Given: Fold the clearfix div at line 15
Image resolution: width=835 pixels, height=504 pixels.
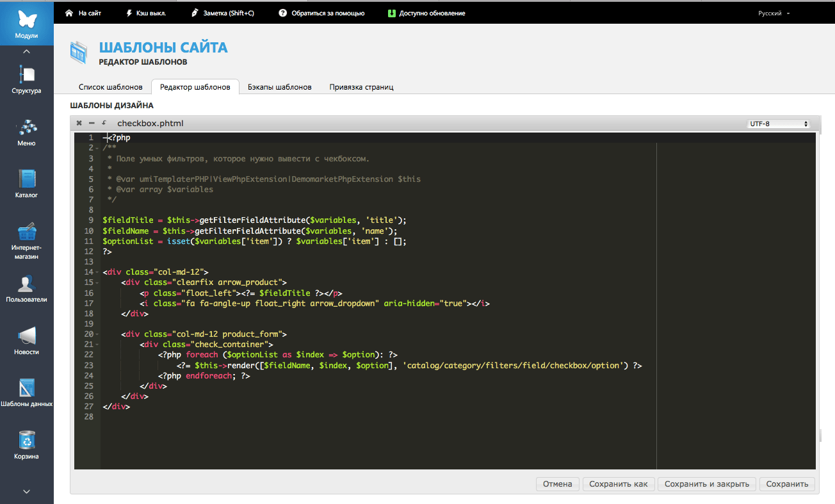Looking at the screenshot, I should [97, 282].
